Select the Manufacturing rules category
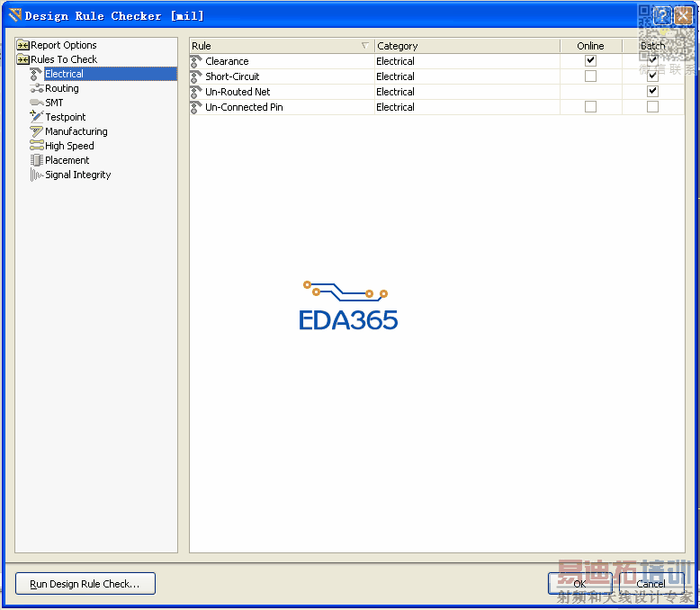This screenshot has height=610, width=700. (x=76, y=131)
